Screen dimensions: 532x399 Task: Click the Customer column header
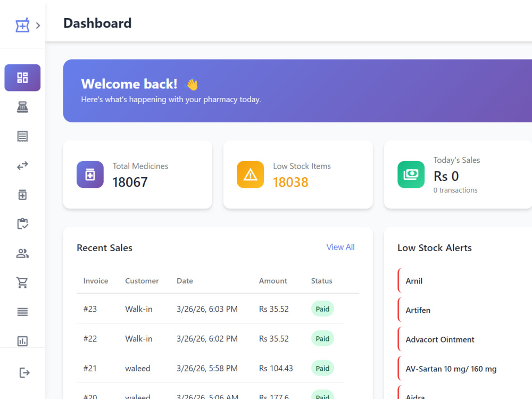pos(142,281)
